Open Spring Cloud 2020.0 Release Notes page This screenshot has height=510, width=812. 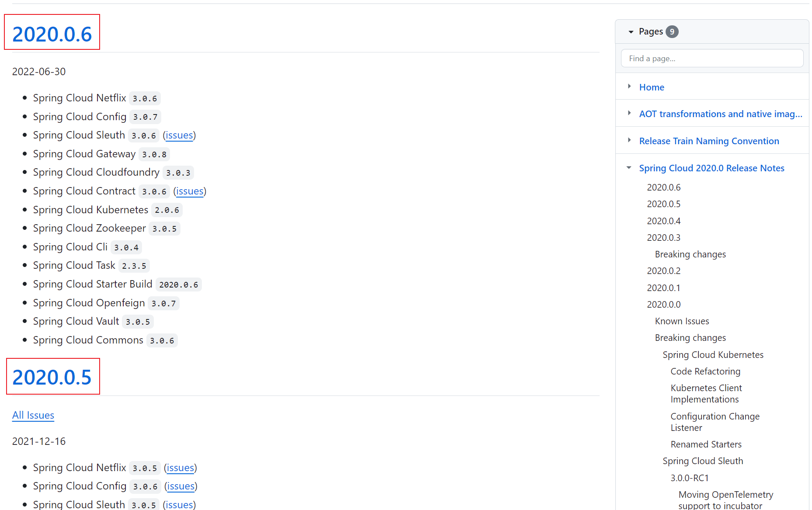coord(711,168)
